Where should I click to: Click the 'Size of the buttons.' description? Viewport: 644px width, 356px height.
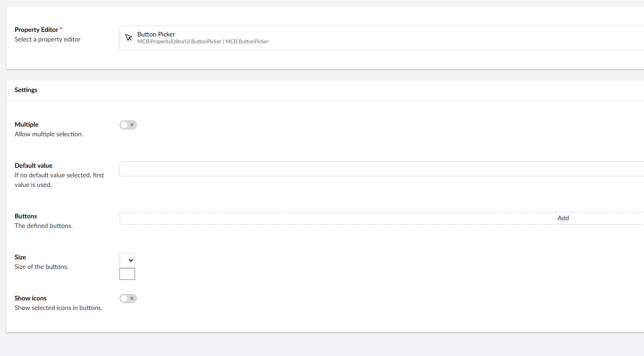[42, 267]
